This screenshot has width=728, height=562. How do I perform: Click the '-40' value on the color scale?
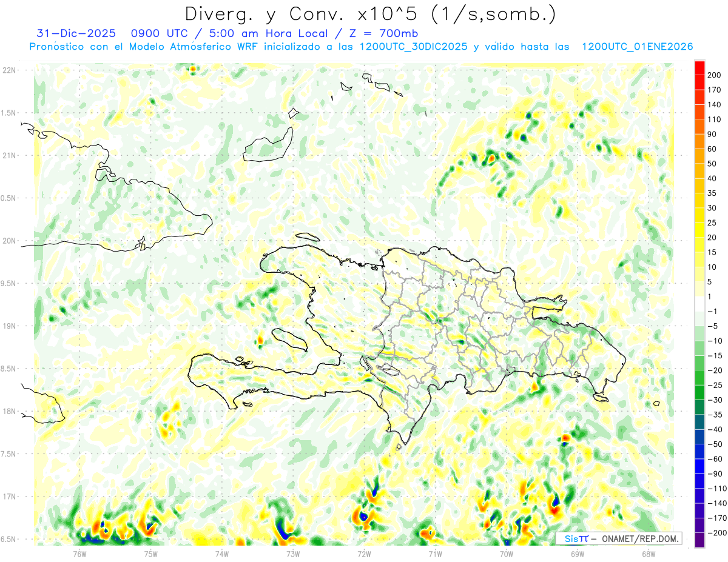pos(715,429)
